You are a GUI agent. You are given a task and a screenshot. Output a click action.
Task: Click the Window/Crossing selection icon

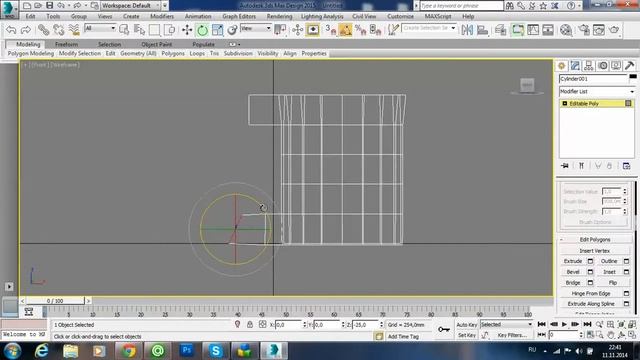pyautogui.click(x=169, y=30)
